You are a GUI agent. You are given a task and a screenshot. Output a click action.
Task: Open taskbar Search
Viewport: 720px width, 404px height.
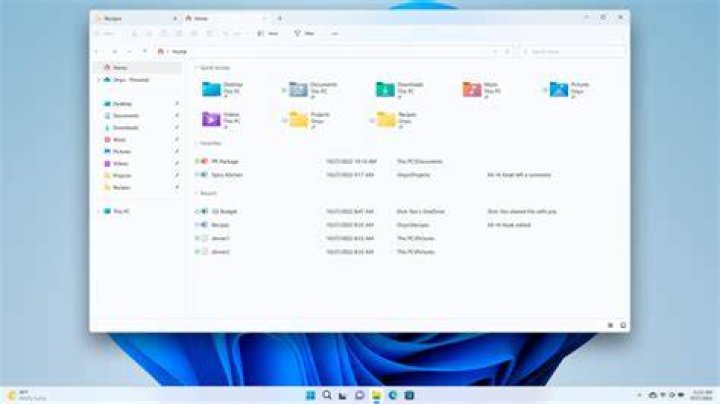[327, 395]
